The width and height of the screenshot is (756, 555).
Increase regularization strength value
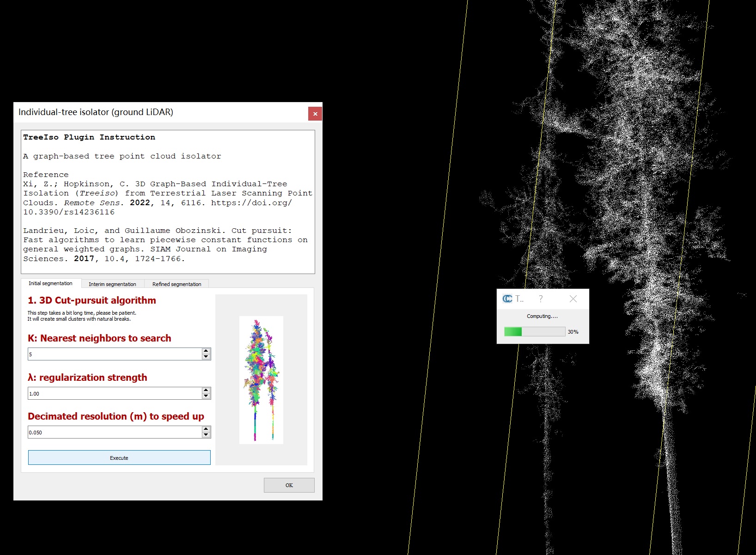206,390
